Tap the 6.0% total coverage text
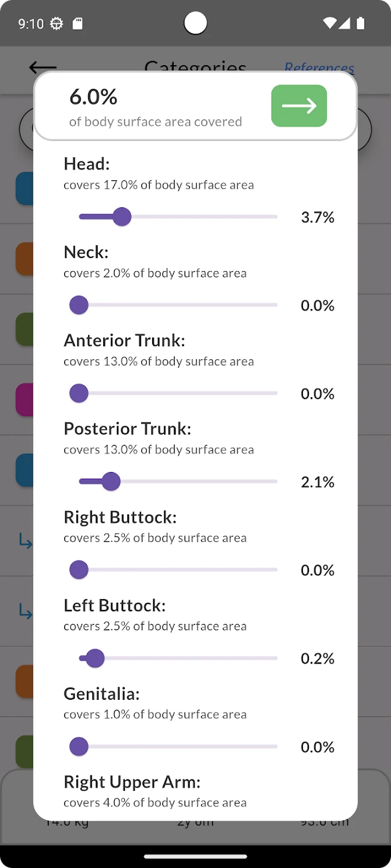The width and height of the screenshot is (391, 868). tap(94, 97)
